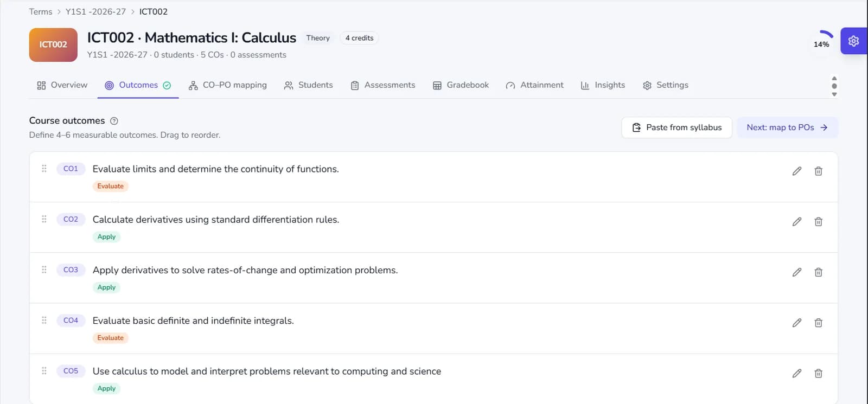Open the CO–PO mapping tab
This screenshot has height=404, width=868.
coord(228,85)
